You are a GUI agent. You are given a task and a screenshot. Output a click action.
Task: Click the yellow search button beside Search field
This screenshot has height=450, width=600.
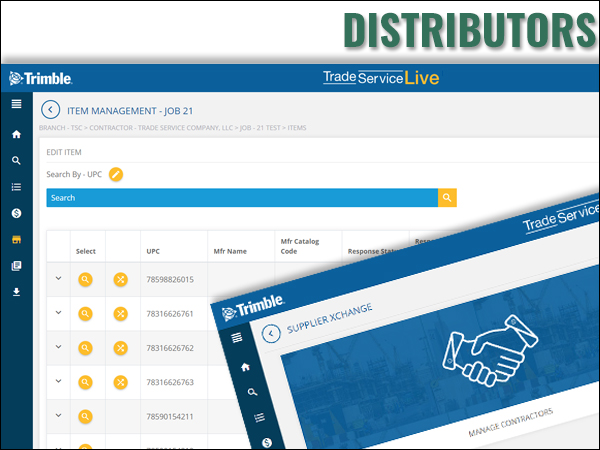447,197
